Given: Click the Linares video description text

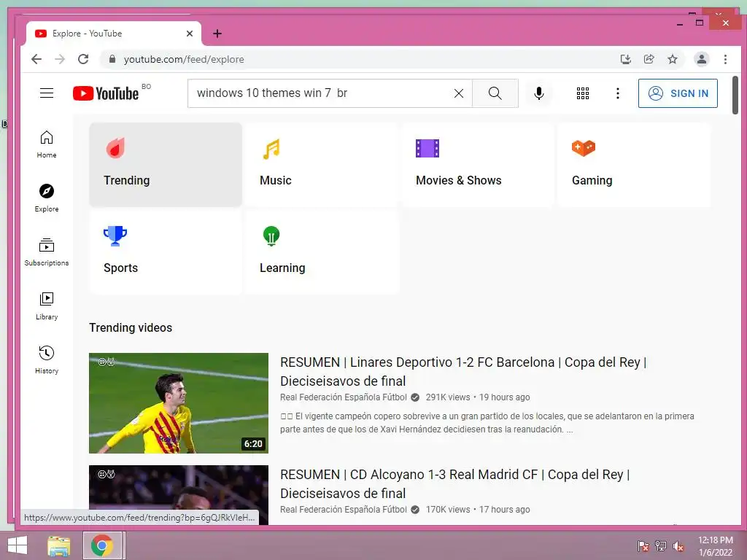Looking at the screenshot, I should (487, 422).
